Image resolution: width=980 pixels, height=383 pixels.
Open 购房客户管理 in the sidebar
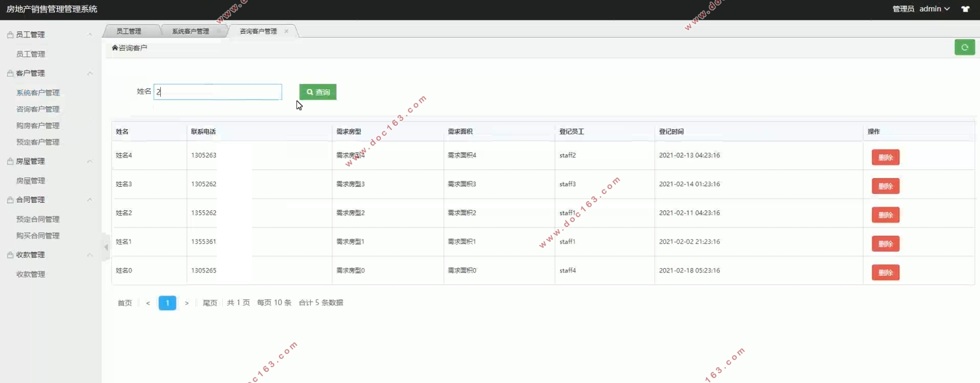[38, 126]
